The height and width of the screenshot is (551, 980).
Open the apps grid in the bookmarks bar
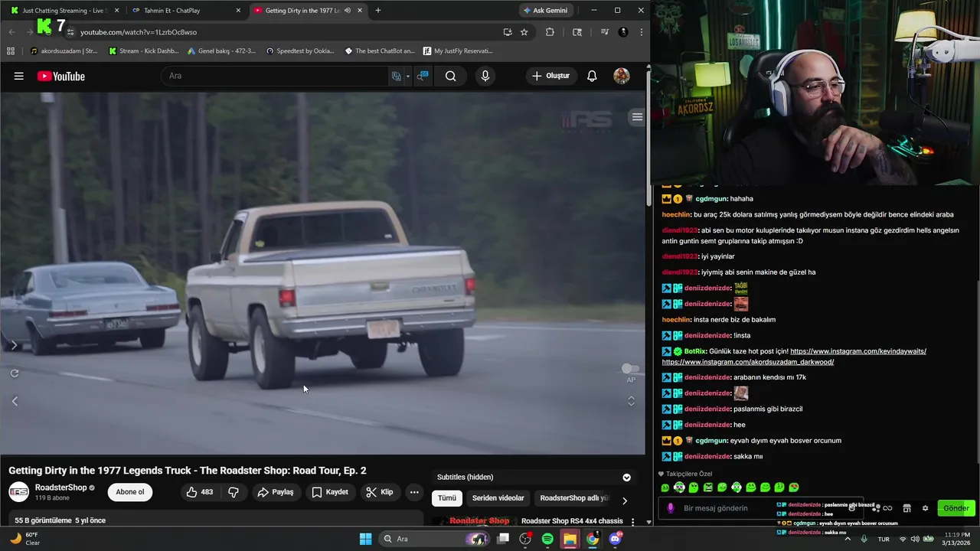(11, 51)
